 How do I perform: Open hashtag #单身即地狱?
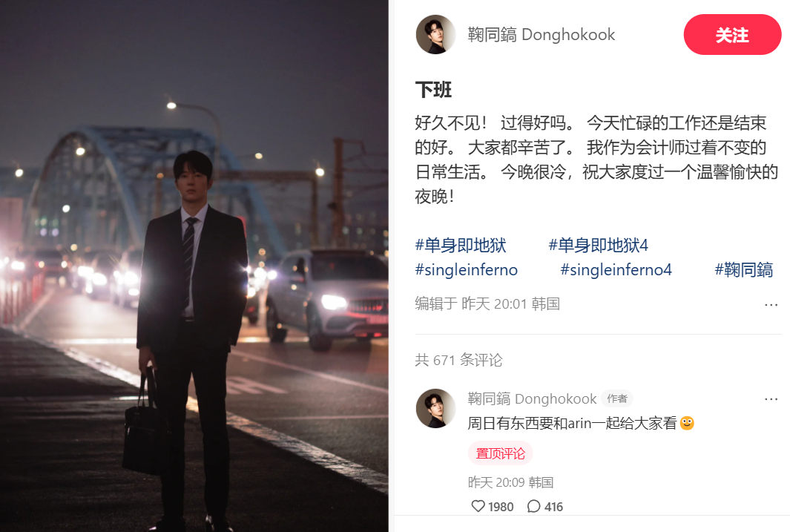461,246
